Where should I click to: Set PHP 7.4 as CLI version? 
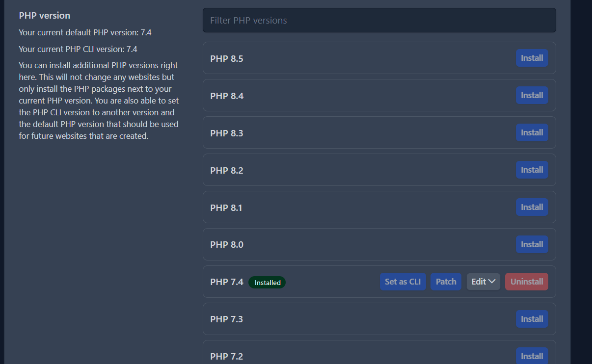coord(403,282)
